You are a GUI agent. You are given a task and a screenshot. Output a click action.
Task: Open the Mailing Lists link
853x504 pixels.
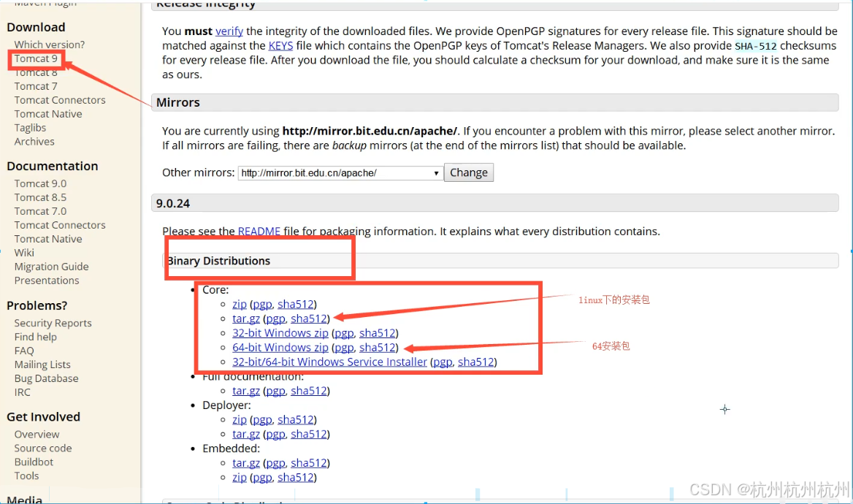[42, 364]
